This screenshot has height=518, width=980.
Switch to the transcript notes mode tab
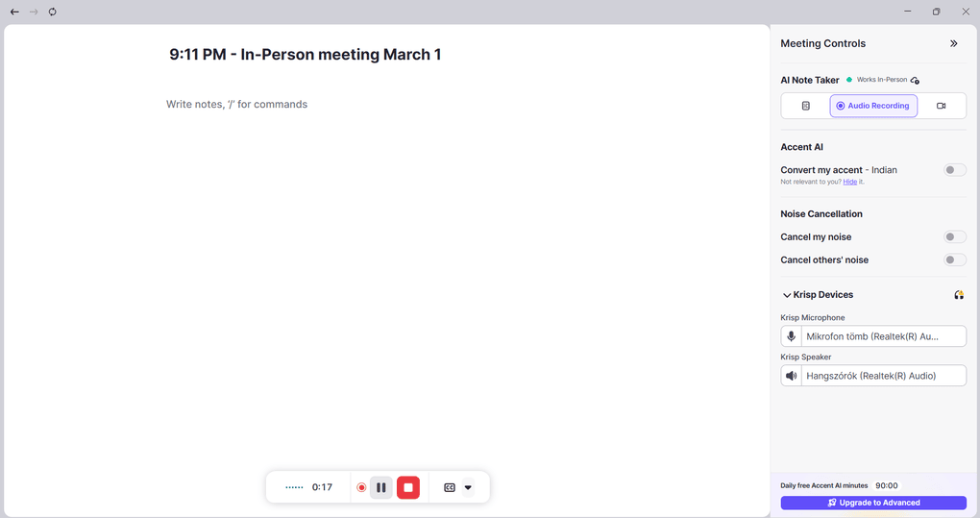pyautogui.click(x=805, y=106)
